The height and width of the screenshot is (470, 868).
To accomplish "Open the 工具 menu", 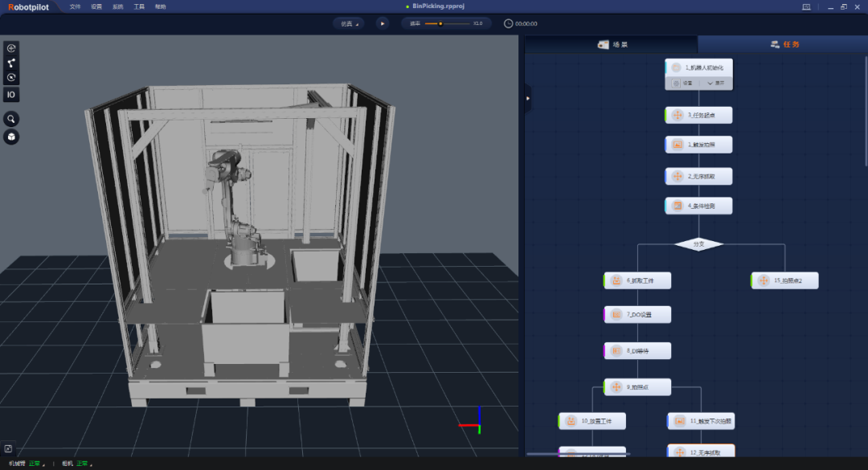I will coord(139,6).
